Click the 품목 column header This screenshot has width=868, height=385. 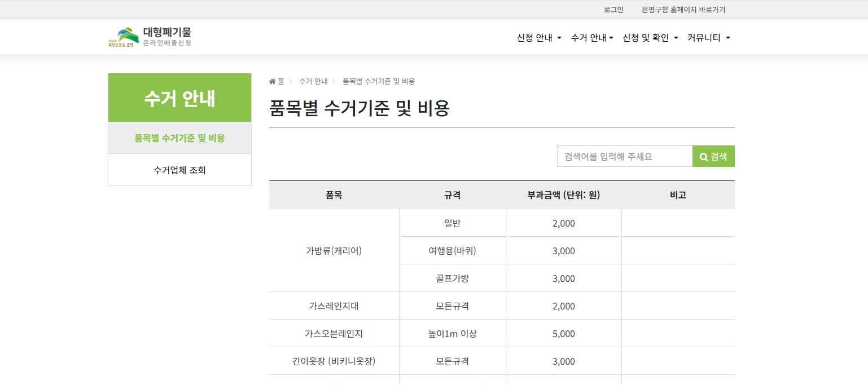pos(334,195)
